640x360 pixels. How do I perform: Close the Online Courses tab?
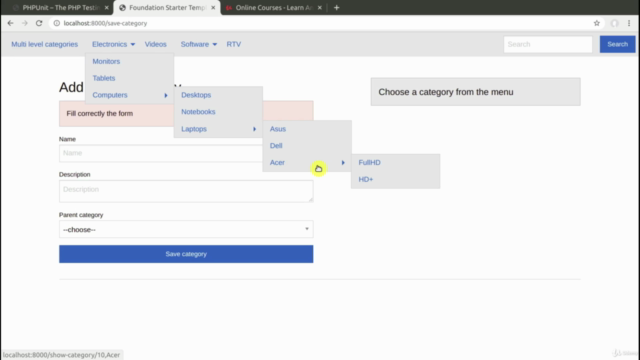click(320, 8)
